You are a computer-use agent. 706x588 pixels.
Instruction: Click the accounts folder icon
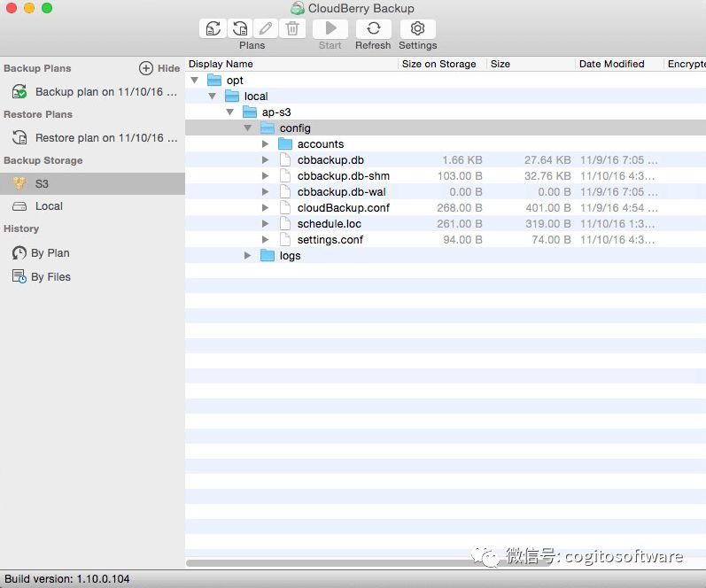285,143
